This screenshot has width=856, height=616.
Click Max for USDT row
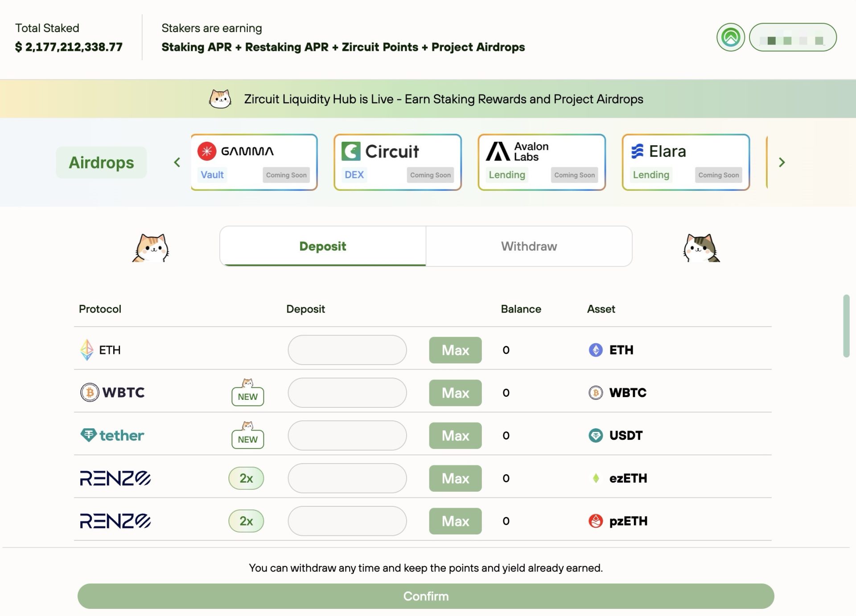click(455, 435)
